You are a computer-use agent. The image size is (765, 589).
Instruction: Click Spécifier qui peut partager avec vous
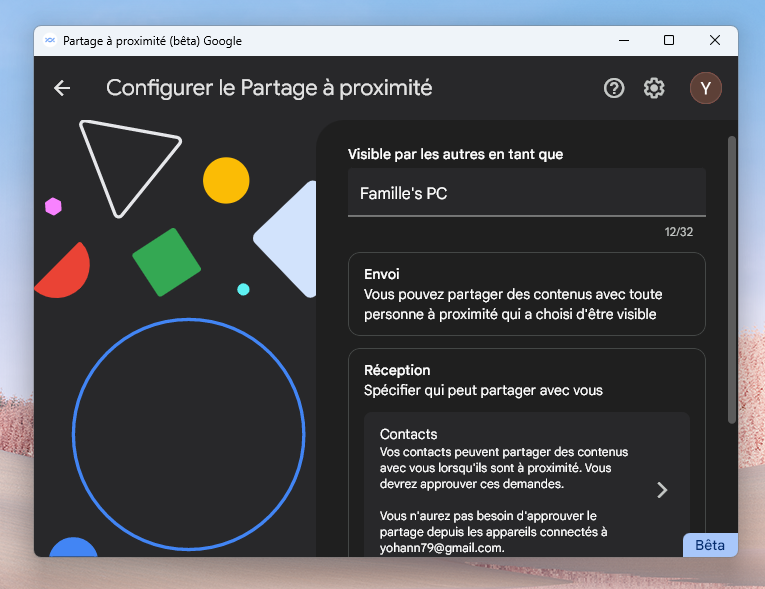tap(483, 390)
